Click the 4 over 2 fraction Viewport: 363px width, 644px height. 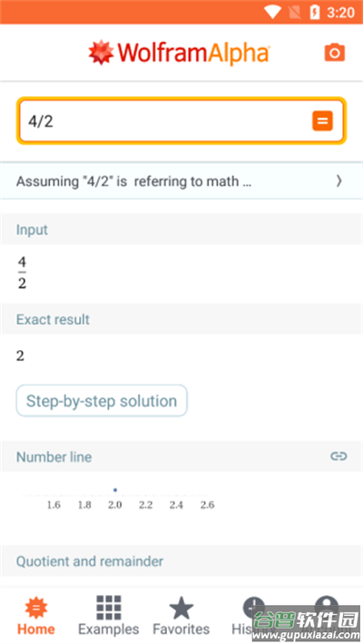coord(22,272)
